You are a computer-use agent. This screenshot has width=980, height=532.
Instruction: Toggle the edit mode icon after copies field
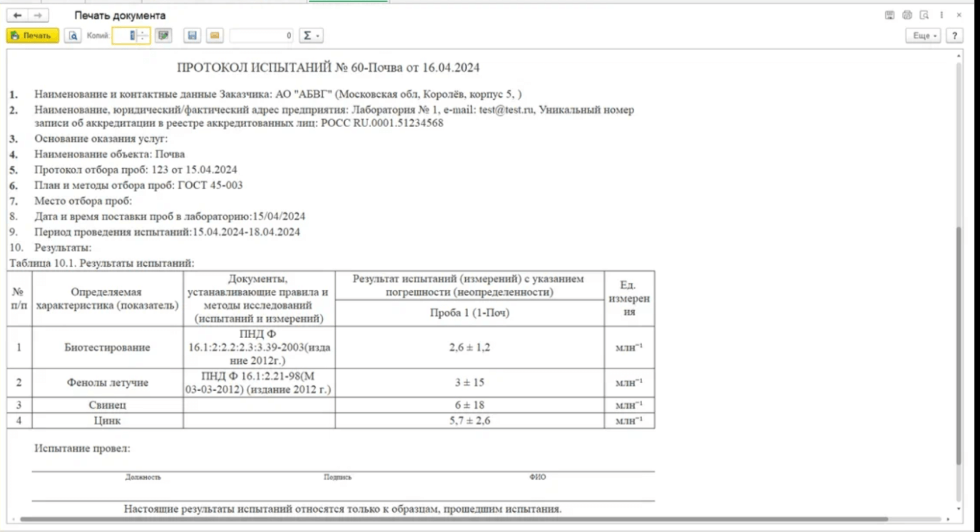pos(164,36)
